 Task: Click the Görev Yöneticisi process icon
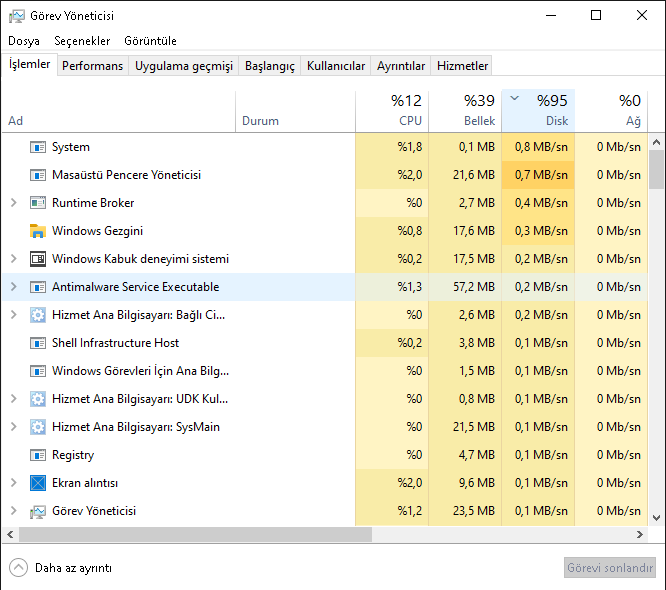tap(38, 511)
